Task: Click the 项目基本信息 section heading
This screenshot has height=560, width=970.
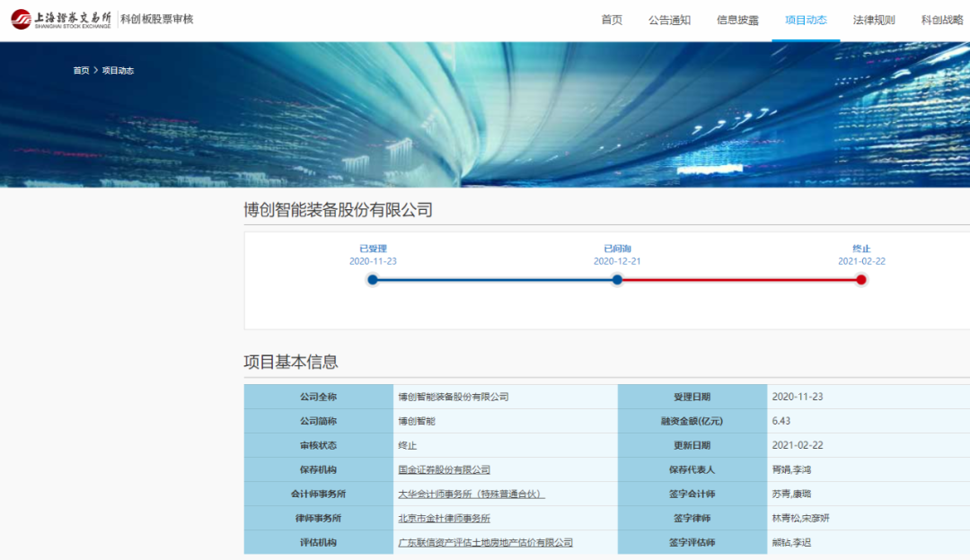Action: [x=291, y=362]
